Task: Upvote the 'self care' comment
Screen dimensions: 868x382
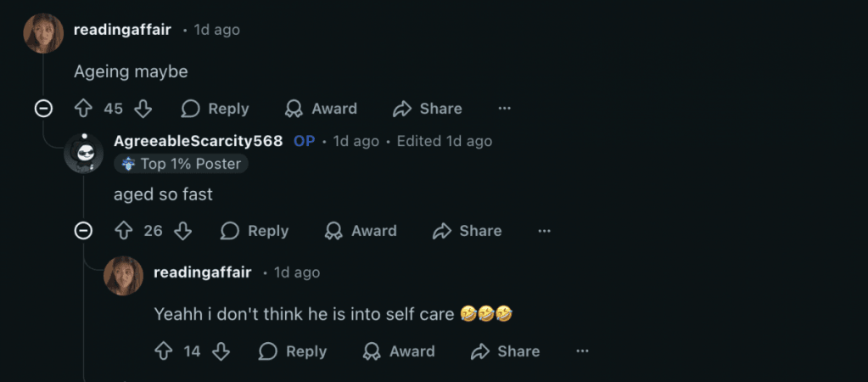Action: 163,351
